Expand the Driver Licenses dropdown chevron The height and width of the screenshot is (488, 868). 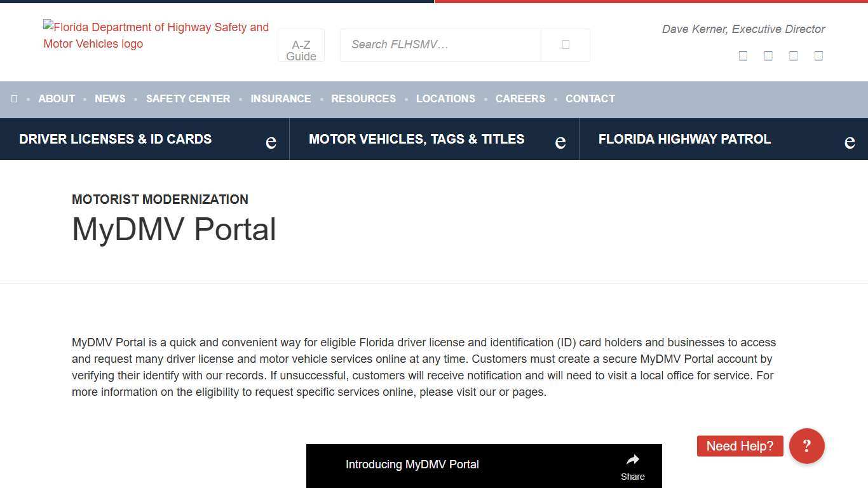click(271, 141)
